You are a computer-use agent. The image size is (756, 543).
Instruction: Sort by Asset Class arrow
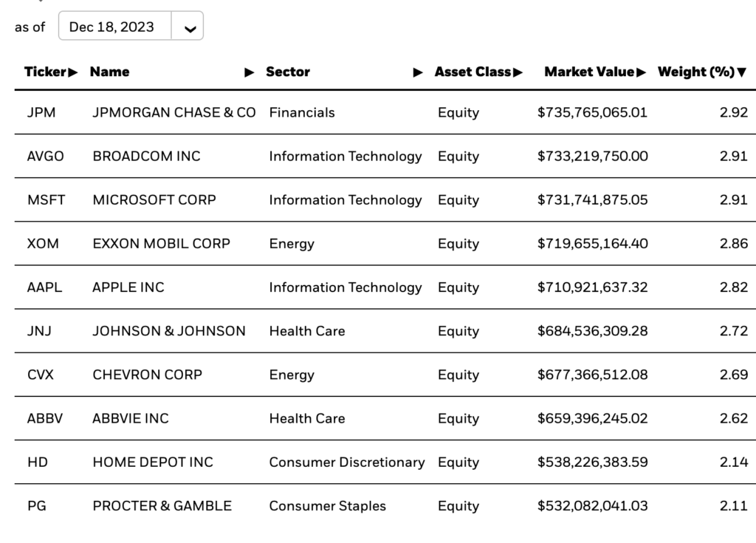pos(518,72)
